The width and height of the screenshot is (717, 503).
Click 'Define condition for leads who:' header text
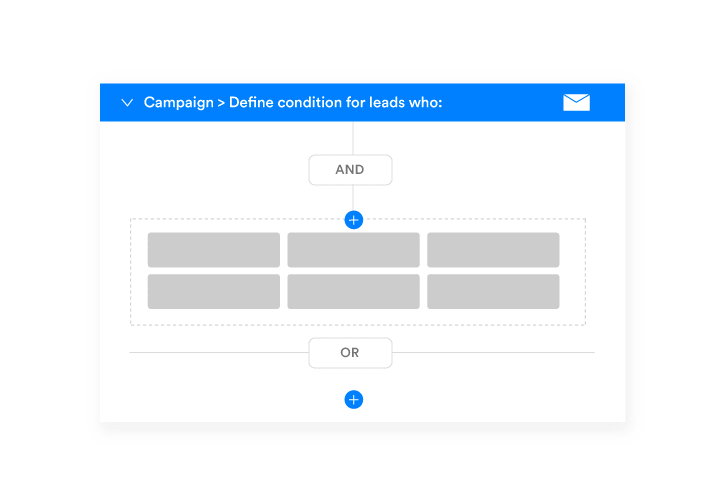(336, 102)
